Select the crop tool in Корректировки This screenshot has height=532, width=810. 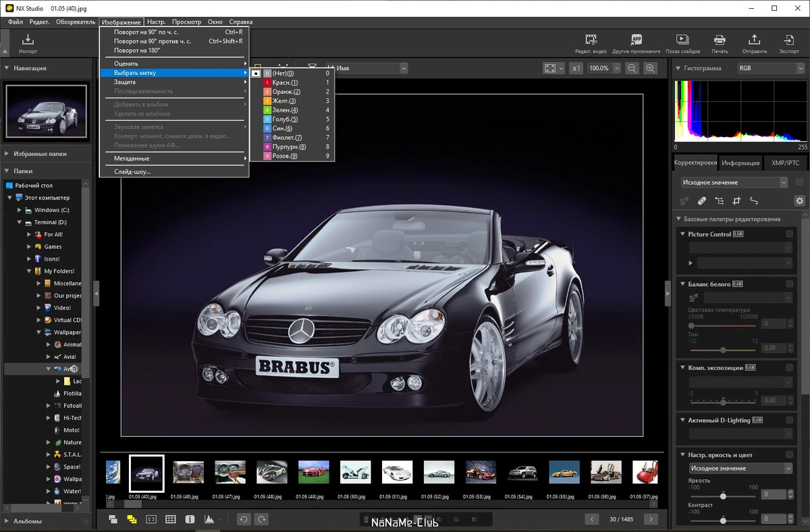(x=736, y=201)
